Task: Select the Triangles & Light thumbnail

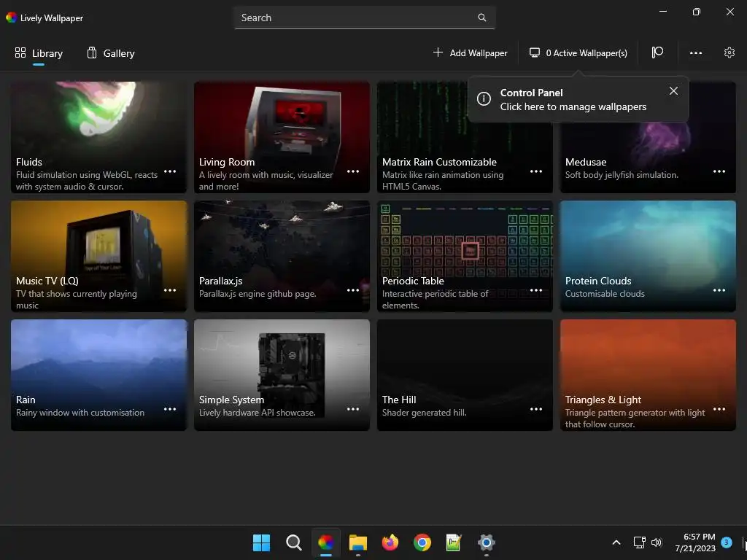Action: pyautogui.click(x=648, y=375)
